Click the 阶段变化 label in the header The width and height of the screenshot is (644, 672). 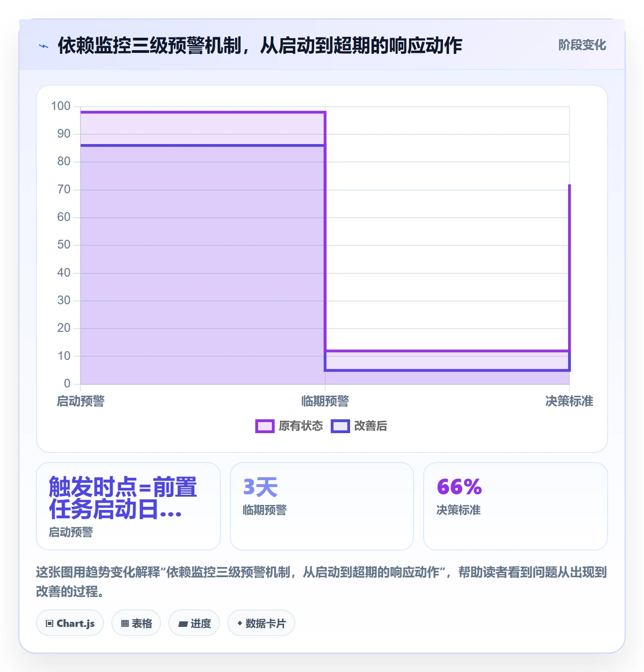582,45
